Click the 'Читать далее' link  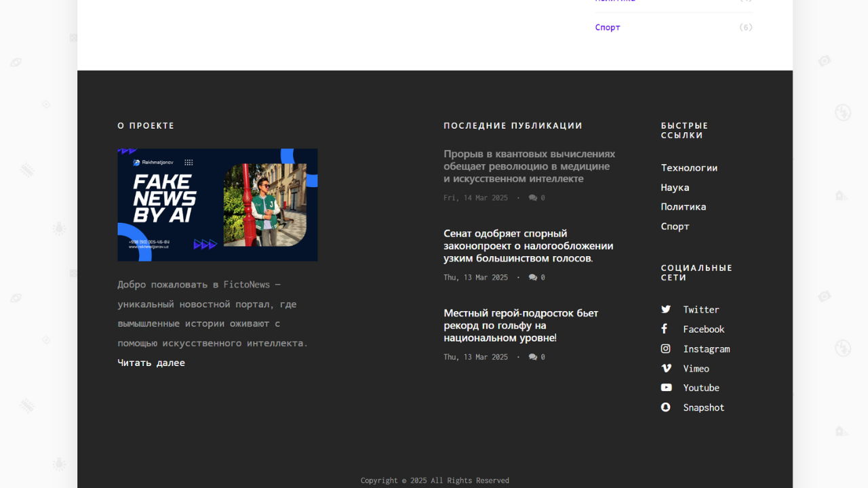pyautogui.click(x=151, y=363)
